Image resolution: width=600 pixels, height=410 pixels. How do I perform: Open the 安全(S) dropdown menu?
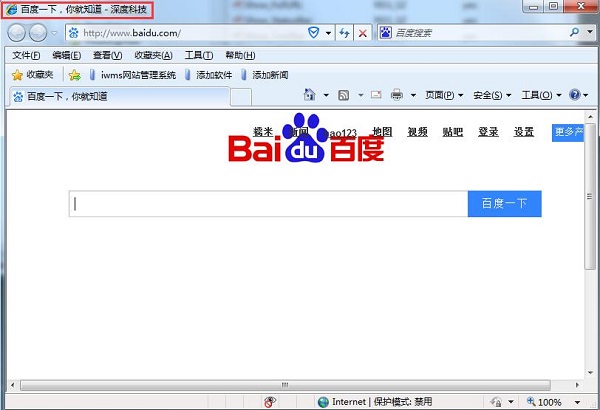[x=492, y=95]
